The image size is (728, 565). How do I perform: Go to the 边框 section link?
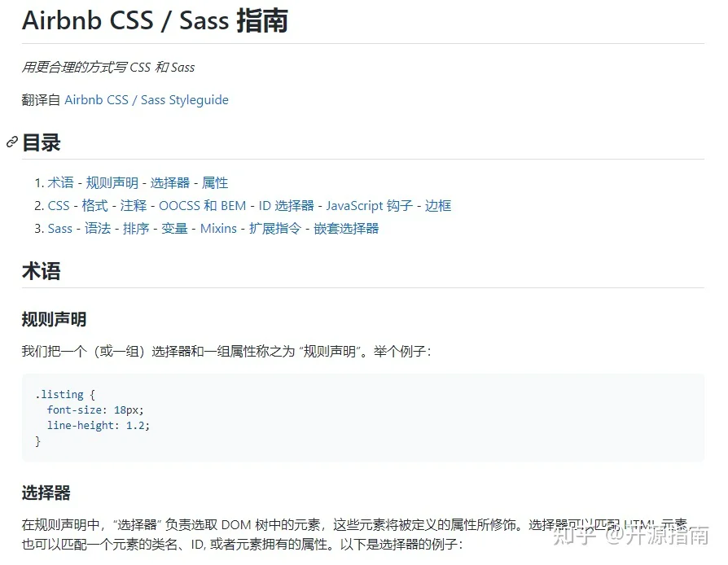[x=438, y=206]
